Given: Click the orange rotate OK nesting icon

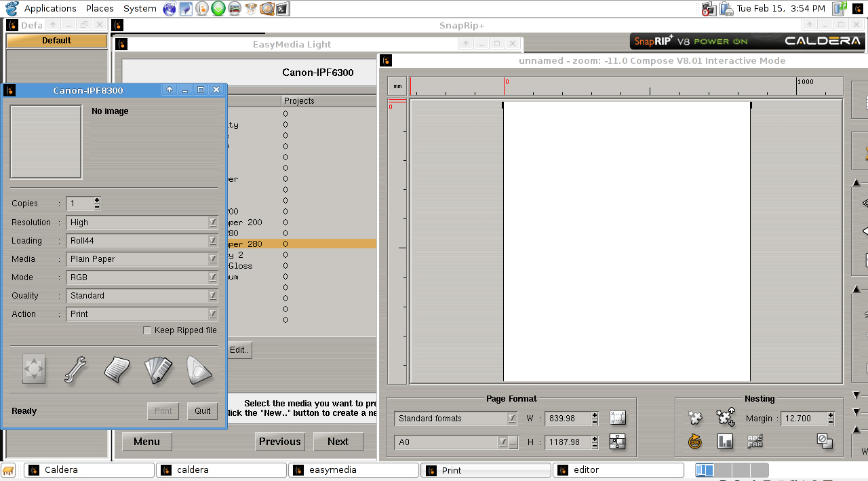Looking at the screenshot, I should (695, 442).
